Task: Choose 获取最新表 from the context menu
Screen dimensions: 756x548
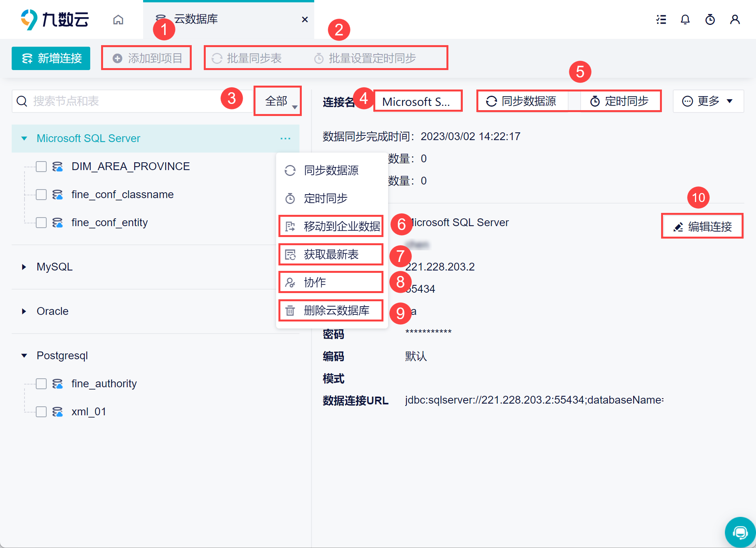Action: pos(331,255)
